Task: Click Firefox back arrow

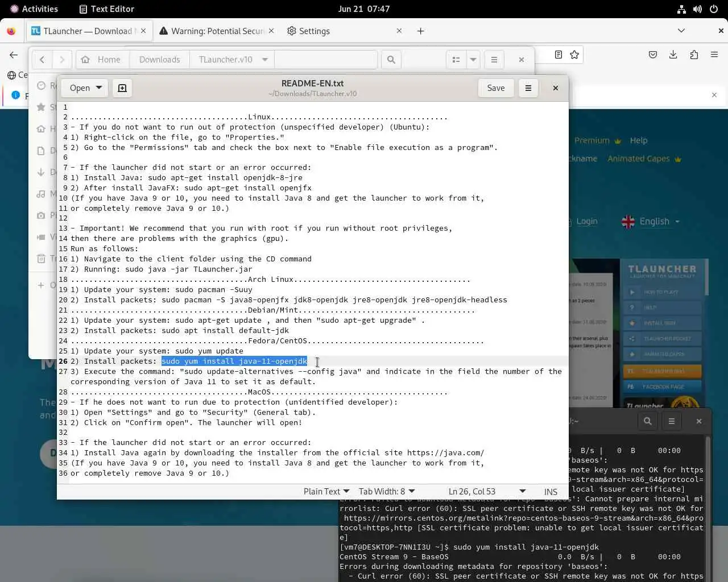Action: [14, 55]
